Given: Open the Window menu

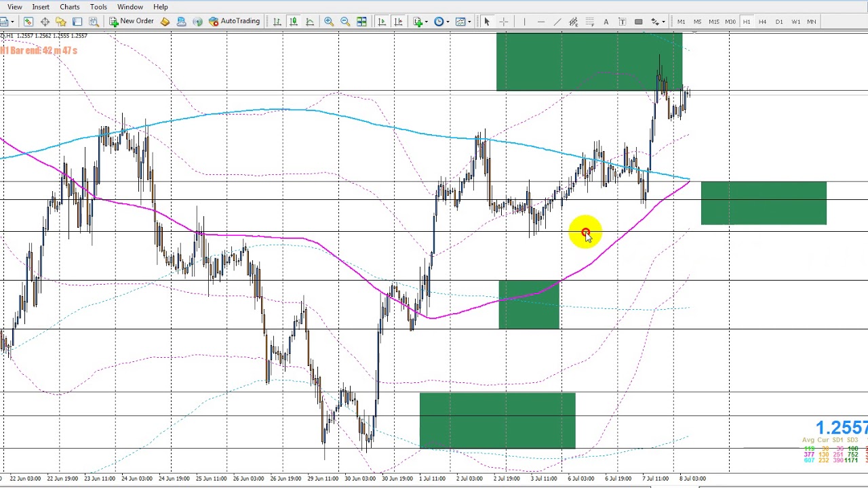Looking at the screenshot, I should [x=130, y=7].
